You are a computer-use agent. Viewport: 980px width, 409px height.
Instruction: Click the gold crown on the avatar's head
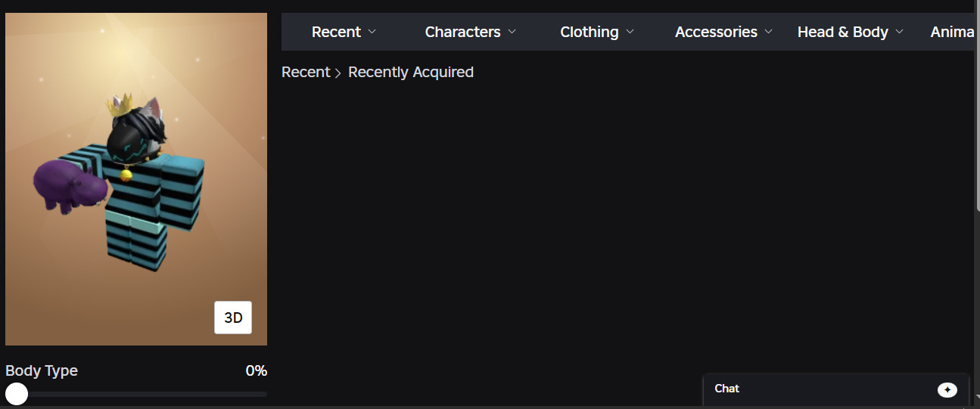tap(120, 105)
